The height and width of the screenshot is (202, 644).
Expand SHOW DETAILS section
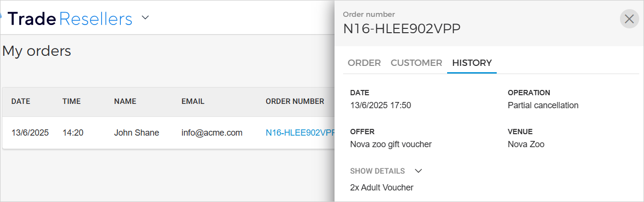click(x=386, y=171)
